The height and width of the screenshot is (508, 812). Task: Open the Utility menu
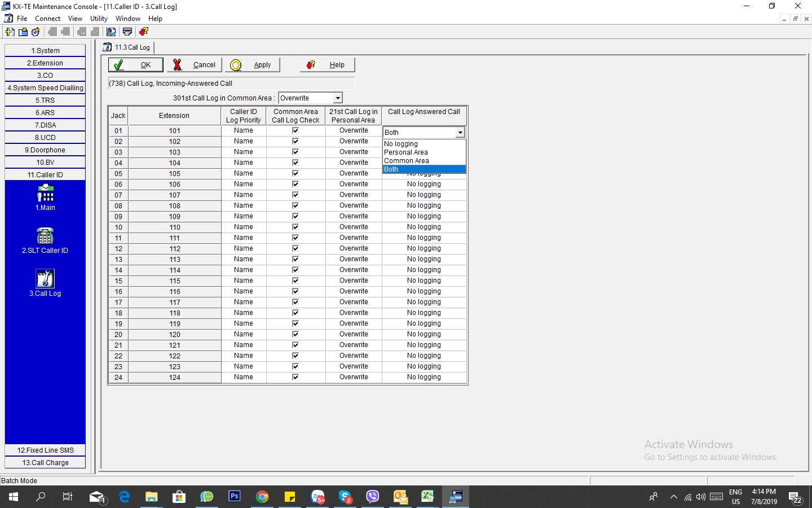tap(99, 19)
